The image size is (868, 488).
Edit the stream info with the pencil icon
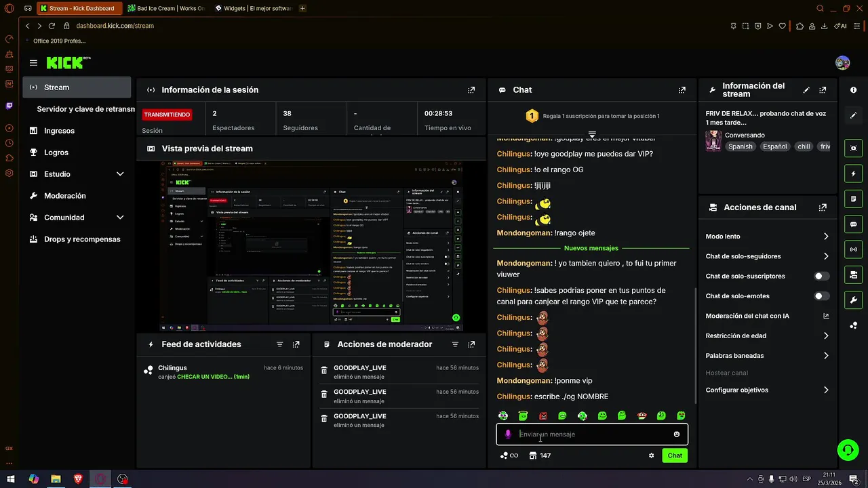(x=806, y=89)
